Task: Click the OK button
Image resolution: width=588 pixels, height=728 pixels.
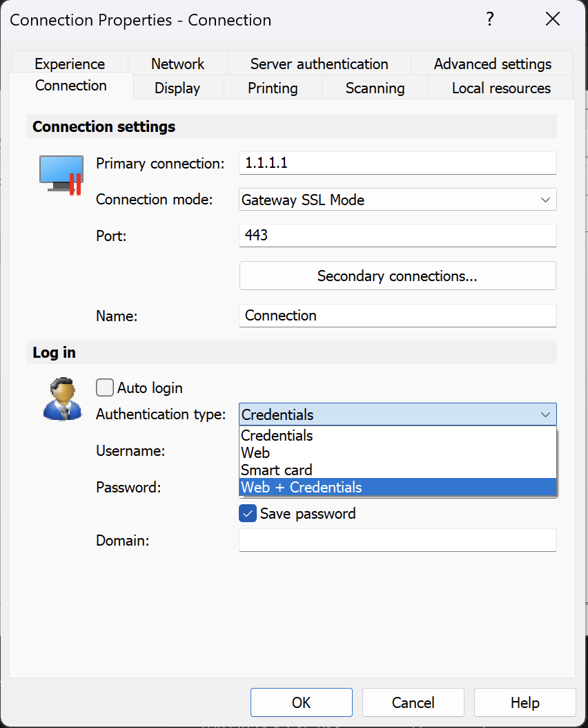Action: tap(301, 702)
